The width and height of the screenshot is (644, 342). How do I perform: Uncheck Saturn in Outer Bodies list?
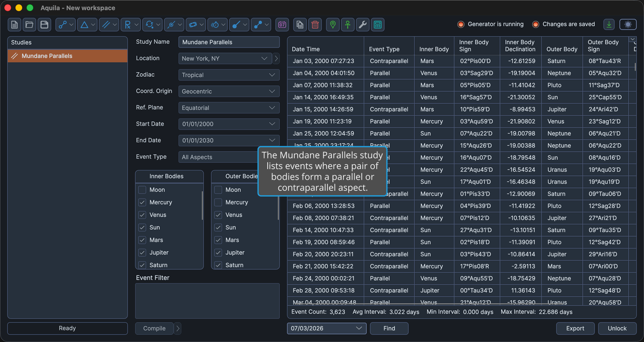tap(218, 265)
